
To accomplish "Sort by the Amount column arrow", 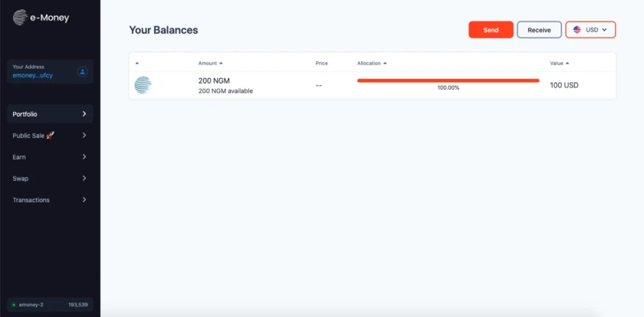I will pos(221,63).
